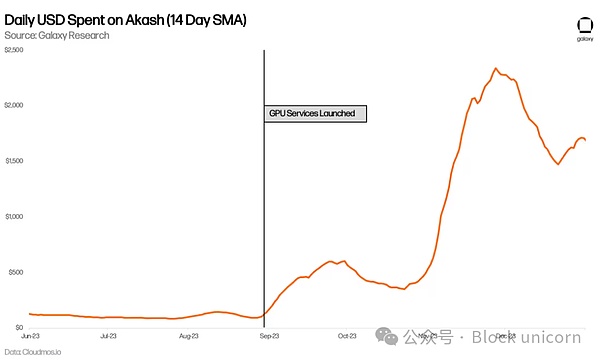Click the Jun-23 x-axis label
The width and height of the screenshot is (600, 361).
(x=30, y=336)
